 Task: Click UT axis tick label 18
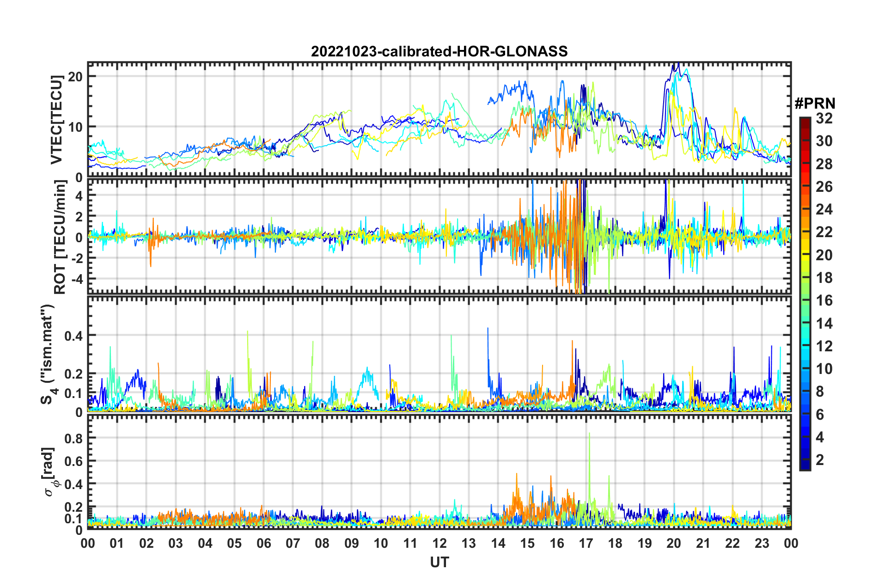[x=615, y=543]
